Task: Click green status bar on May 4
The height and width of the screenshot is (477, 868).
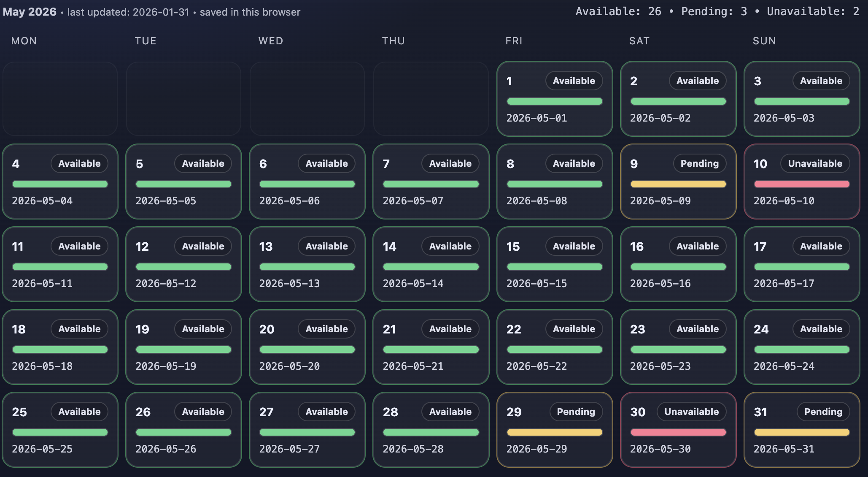Action: 60,184
